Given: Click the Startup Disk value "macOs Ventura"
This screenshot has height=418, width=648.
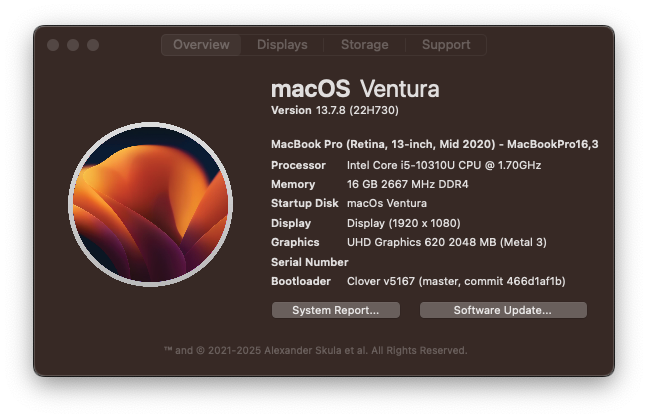Looking at the screenshot, I should click(387, 203).
